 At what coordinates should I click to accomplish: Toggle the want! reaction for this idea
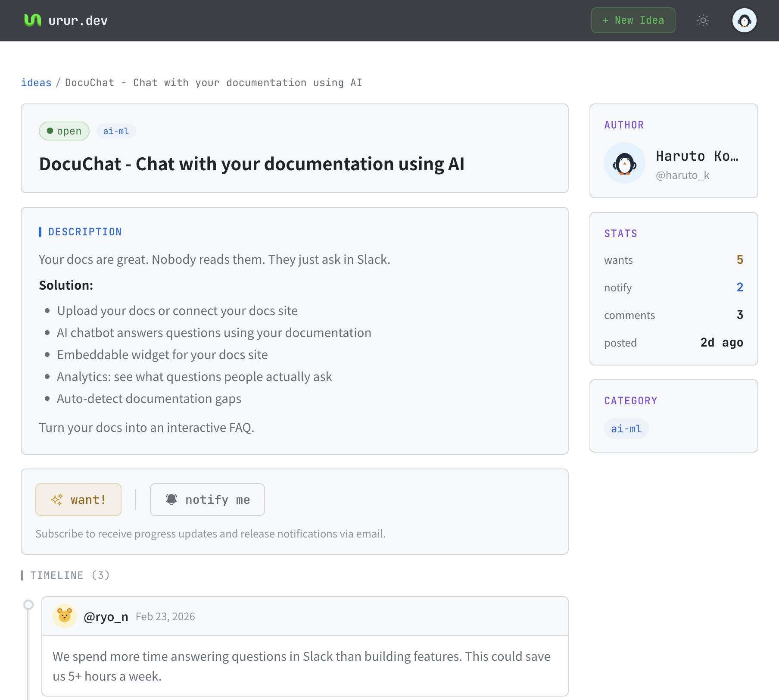point(78,499)
